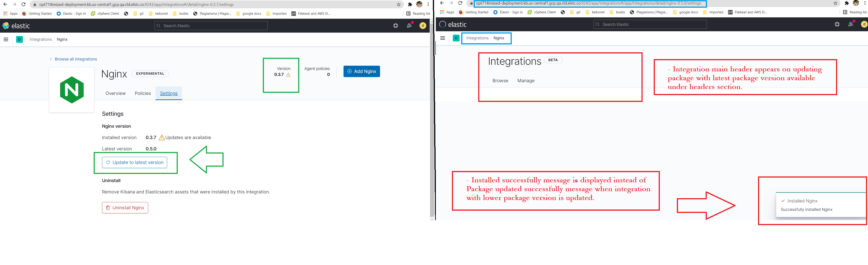Click Successfully installed Nginx toast
The width and height of the screenshot is (868, 265).
821,205
